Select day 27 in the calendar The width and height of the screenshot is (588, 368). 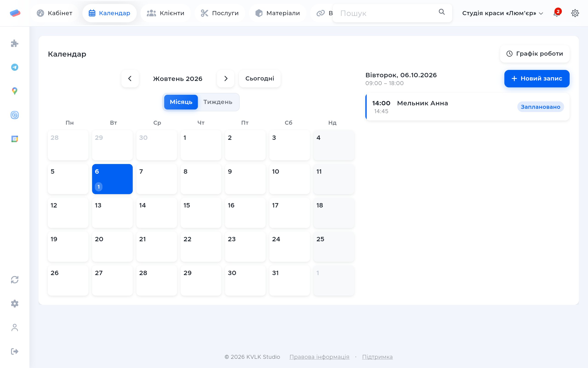click(112, 280)
